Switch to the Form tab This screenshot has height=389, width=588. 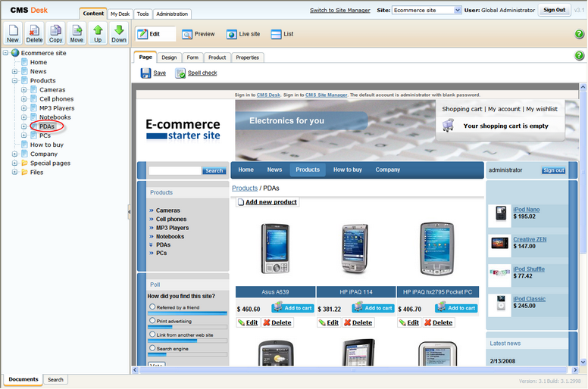point(192,58)
